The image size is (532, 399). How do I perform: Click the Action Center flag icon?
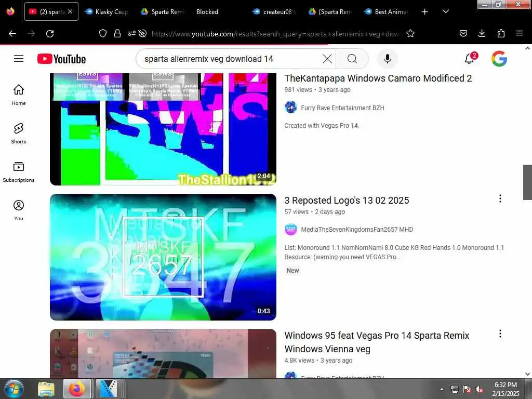[467, 390]
